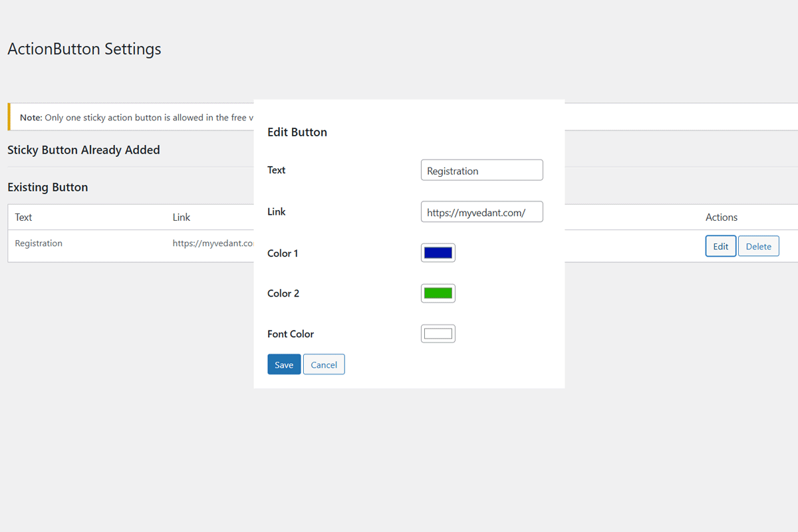Click the "Color 1" label
The width and height of the screenshot is (798, 532).
click(x=283, y=253)
